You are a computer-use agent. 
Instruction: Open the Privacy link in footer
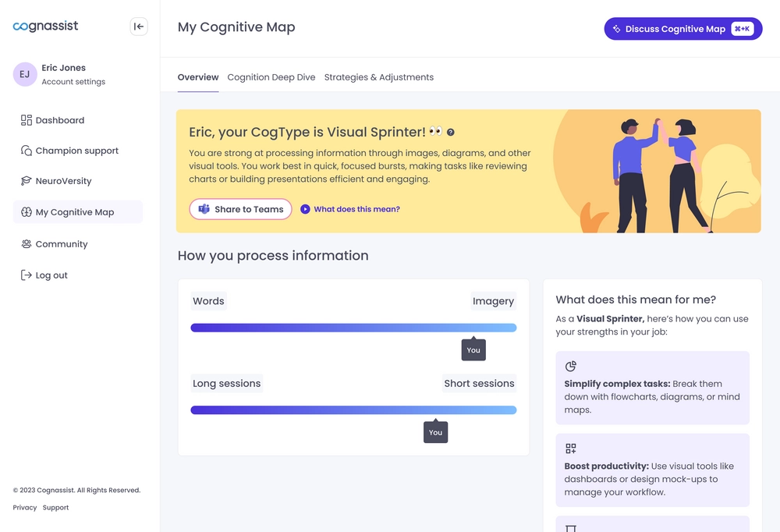click(x=25, y=508)
